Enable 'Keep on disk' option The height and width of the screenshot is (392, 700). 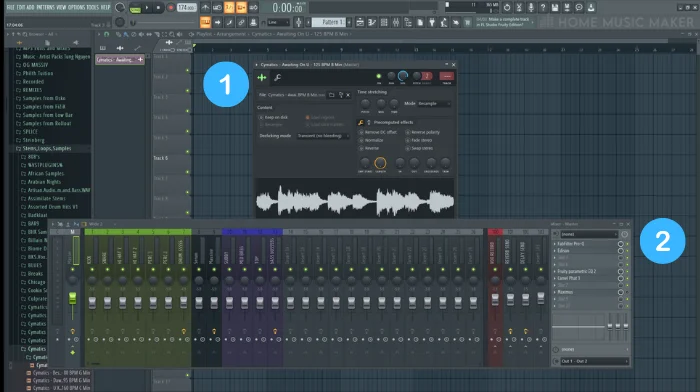tap(273, 117)
